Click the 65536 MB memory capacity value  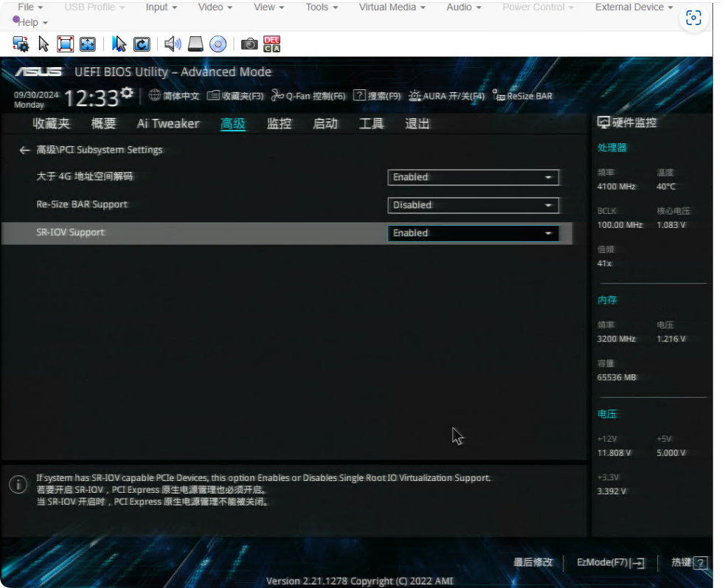click(617, 378)
